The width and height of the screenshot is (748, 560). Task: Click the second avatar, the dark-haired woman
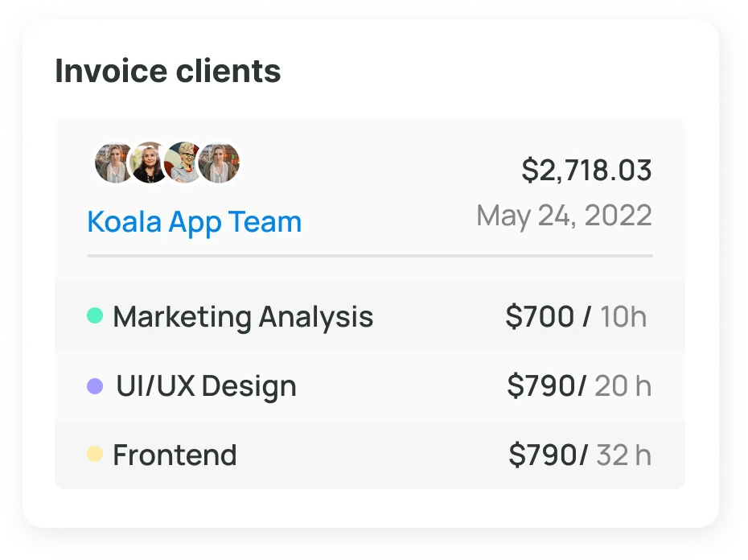pyautogui.click(x=150, y=163)
